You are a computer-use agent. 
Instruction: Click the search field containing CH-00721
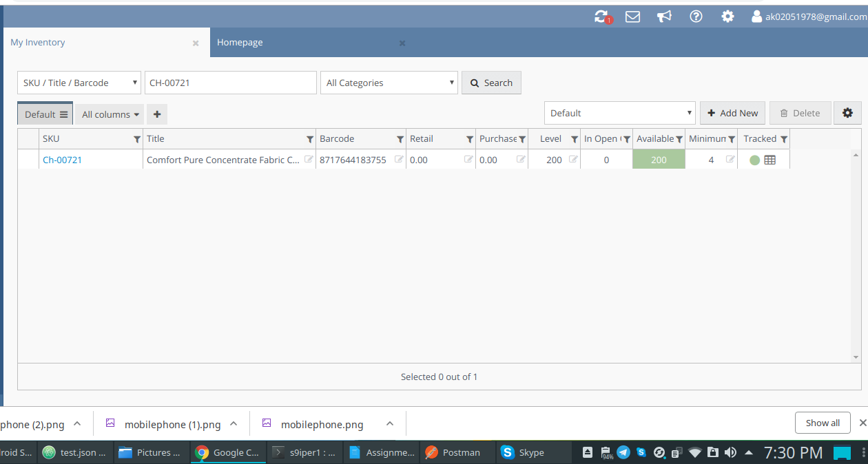[231, 83]
